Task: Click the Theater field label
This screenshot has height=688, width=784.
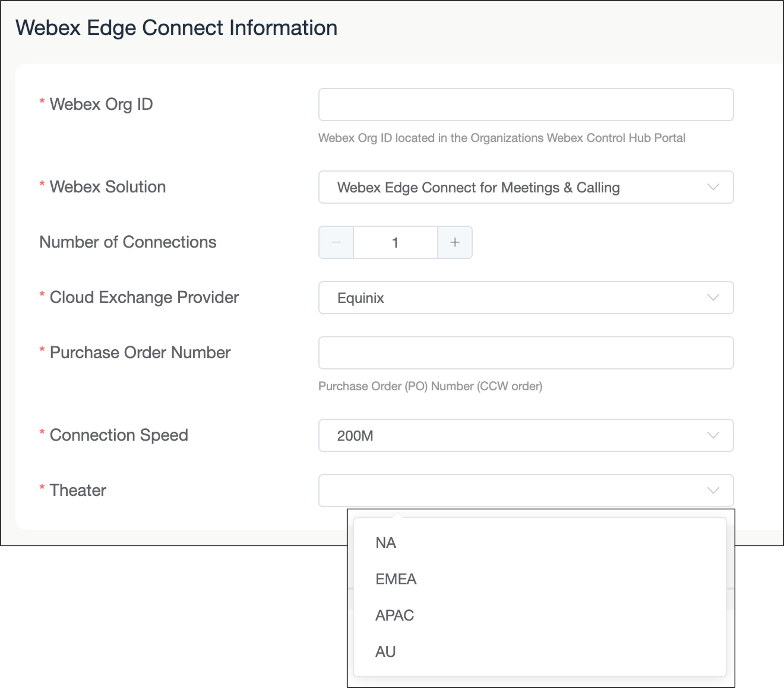Action: point(78,490)
